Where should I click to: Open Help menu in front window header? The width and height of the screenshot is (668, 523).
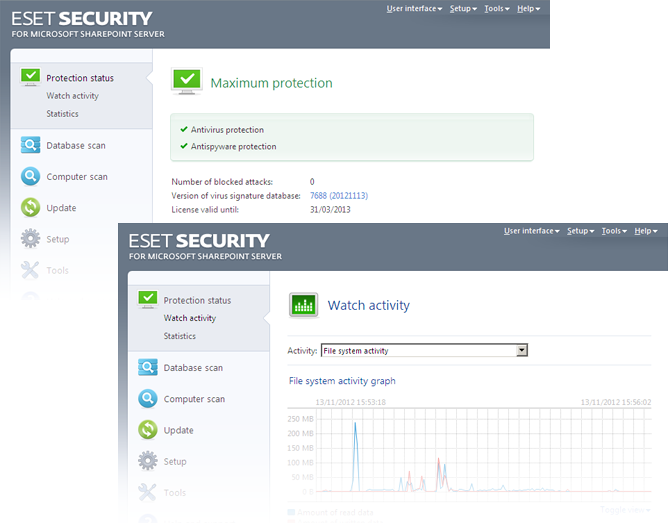pyautogui.click(x=645, y=231)
